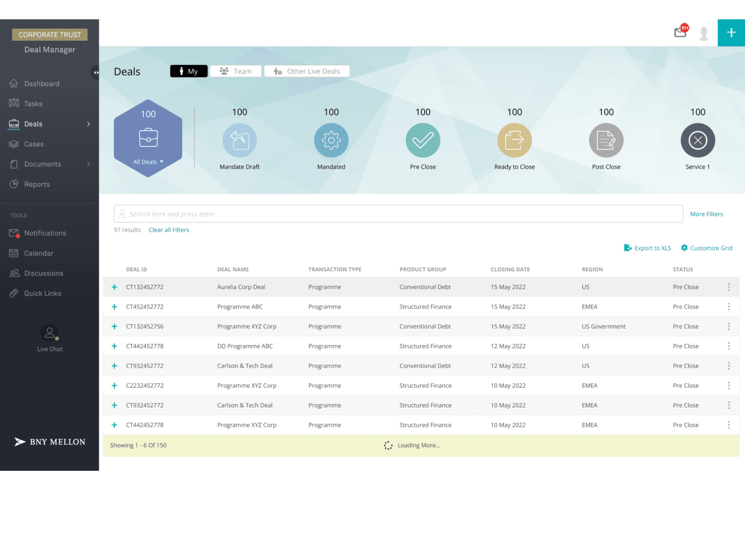Click the Corporate Trust badge
This screenshot has width=745, height=560.
50,35
